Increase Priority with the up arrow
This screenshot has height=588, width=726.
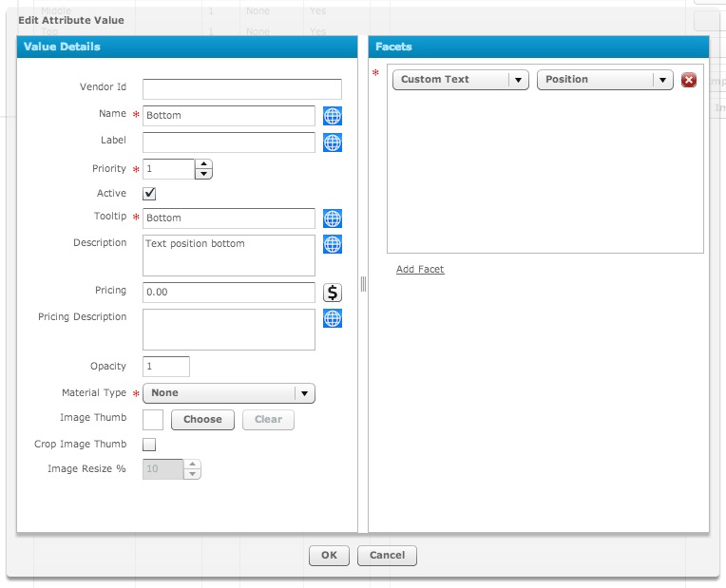point(203,164)
